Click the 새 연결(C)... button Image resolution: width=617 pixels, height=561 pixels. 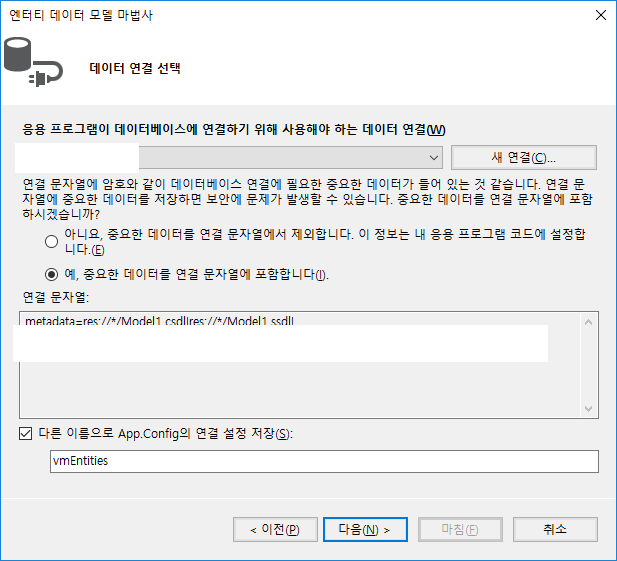pyautogui.click(x=524, y=158)
